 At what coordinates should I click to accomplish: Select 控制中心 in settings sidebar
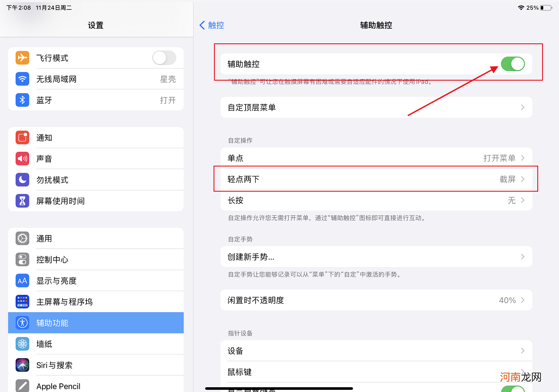point(96,259)
